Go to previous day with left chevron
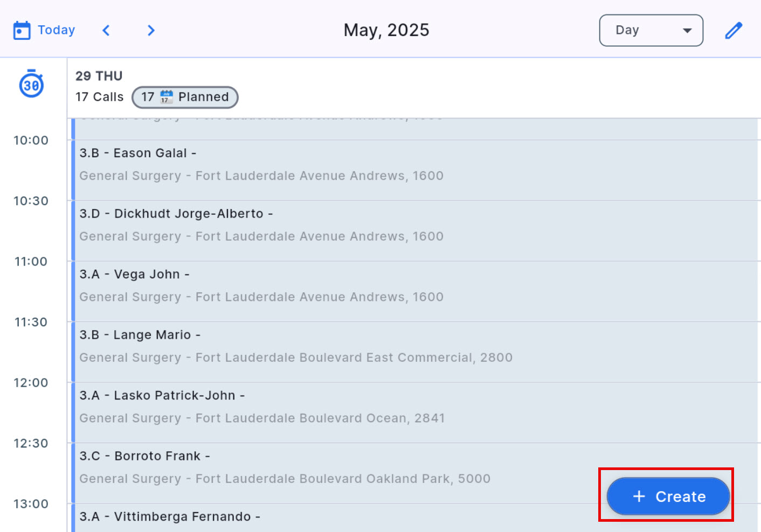The image size is (761, 532). coord(106,31)
